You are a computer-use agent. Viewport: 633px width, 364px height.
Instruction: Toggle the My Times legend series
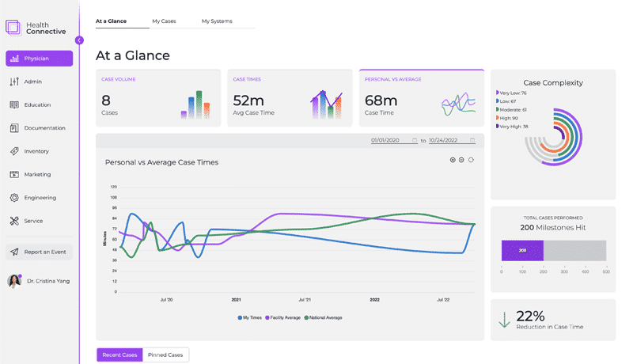coord(250,317)
